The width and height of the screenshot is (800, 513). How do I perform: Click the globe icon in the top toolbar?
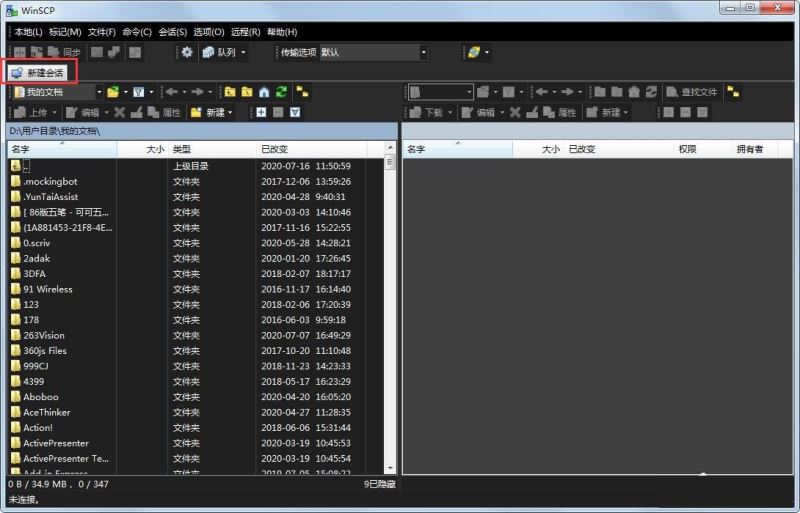[x=473, y=52]
